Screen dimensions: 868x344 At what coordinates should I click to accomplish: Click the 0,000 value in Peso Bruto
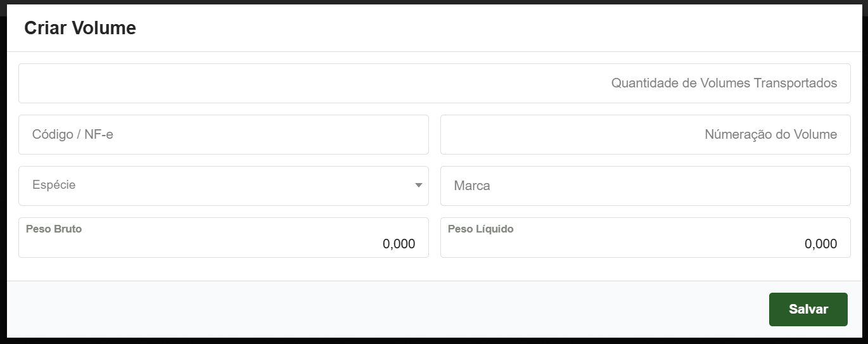[399, 244]
